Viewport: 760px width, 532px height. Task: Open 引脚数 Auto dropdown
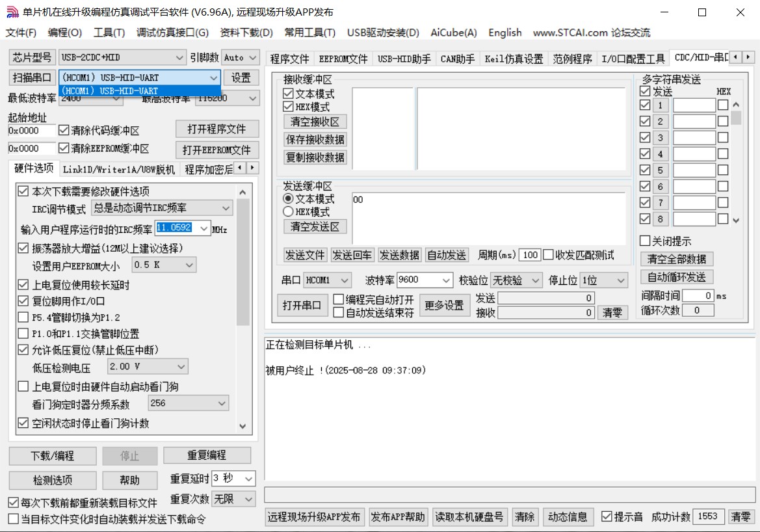click(241, 58)
